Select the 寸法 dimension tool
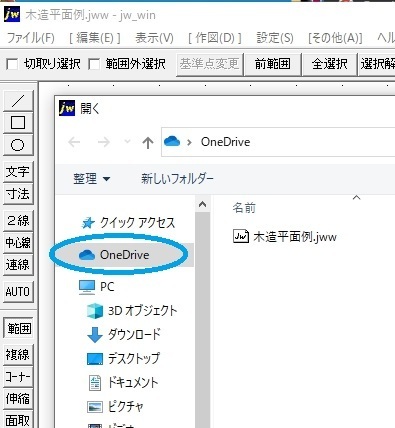The image size is (395, 428). pos(18,194)
